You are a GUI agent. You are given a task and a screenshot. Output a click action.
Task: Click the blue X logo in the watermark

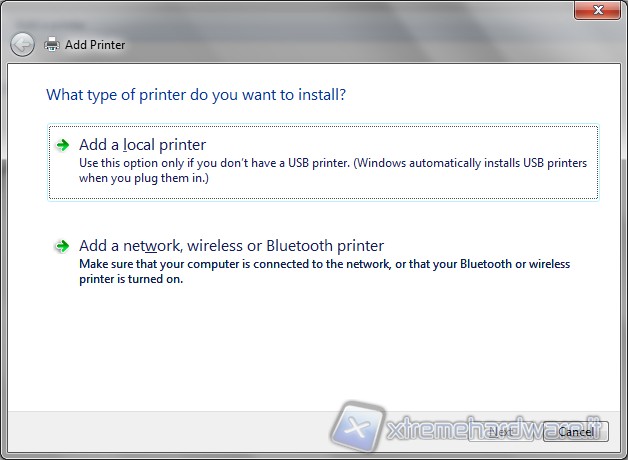click(358, 427)
